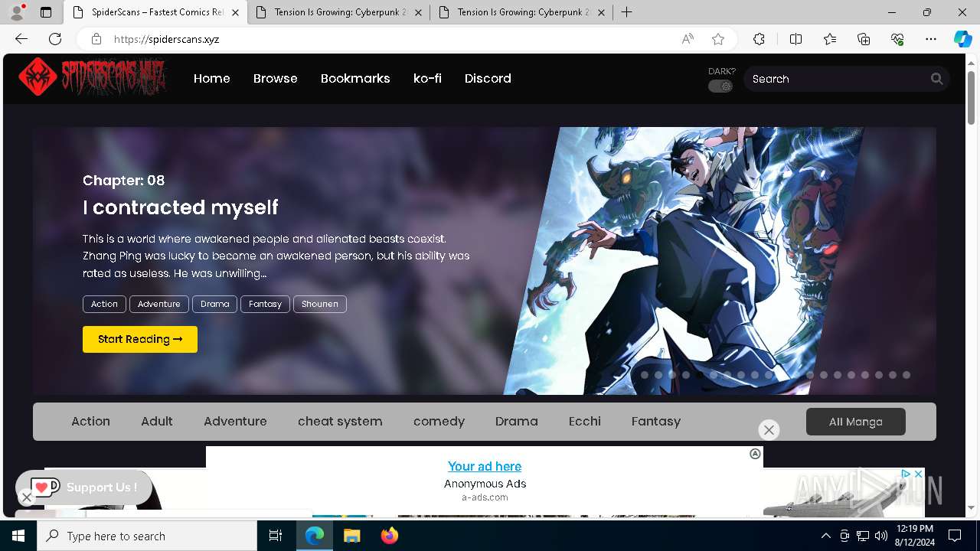This screenshot has width=980, height=551.
Task: Select the Shounen genre tag
Action: coord(320,304)
